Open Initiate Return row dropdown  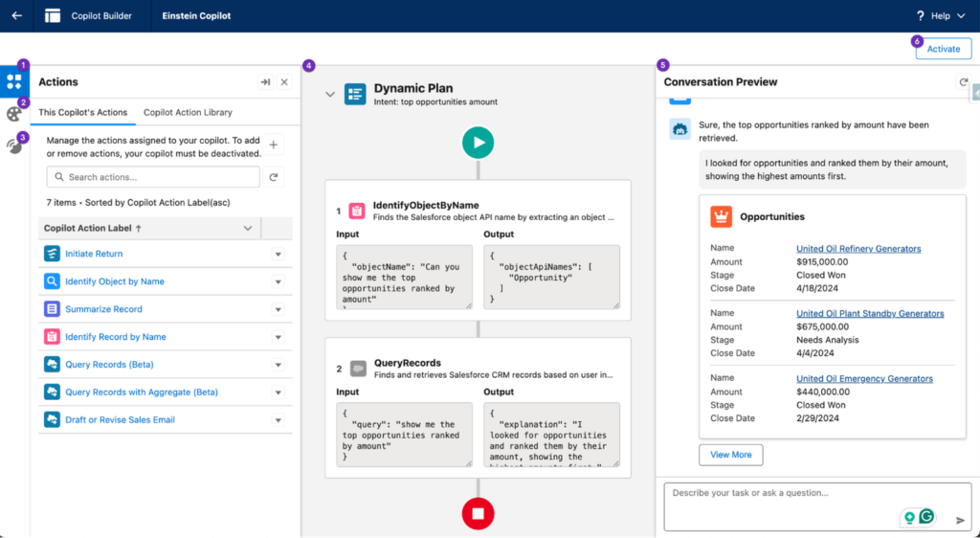278,255
